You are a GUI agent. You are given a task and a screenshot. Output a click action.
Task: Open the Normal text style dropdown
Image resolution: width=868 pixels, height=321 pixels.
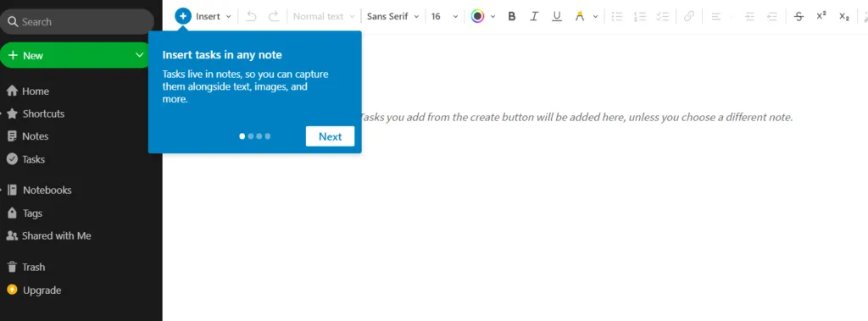323,17
